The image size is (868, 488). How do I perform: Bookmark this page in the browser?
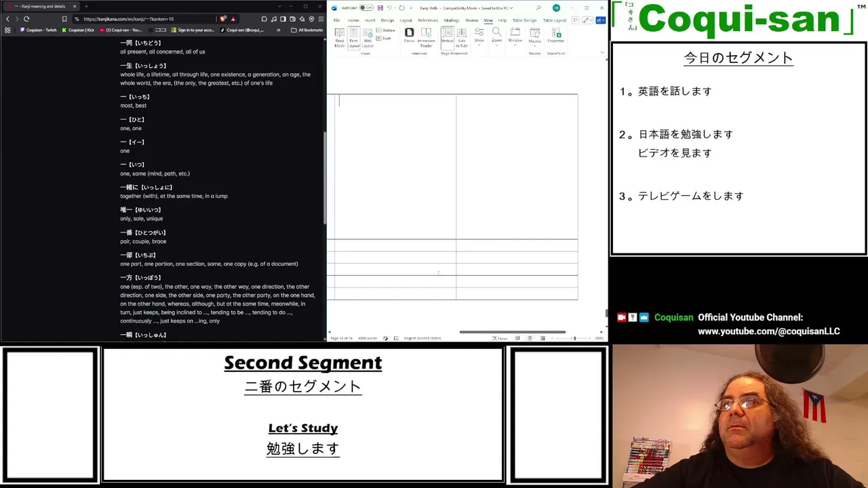tap(64, 19)
